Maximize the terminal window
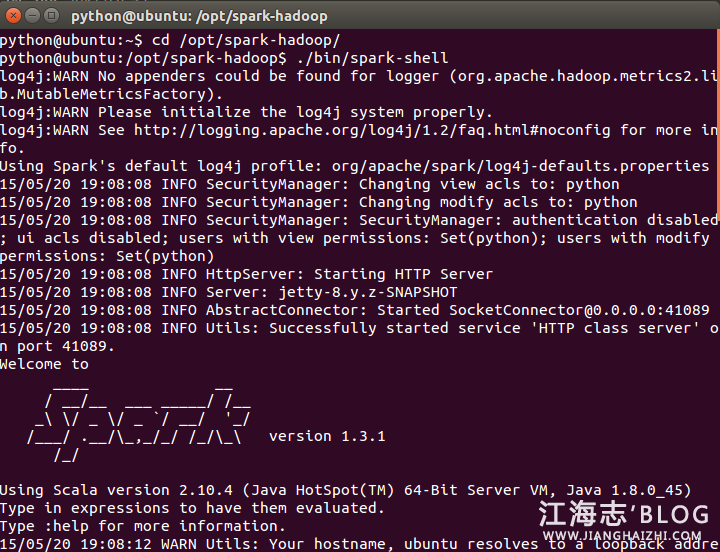Screen dimensions: 720x552 click(49, 16)
